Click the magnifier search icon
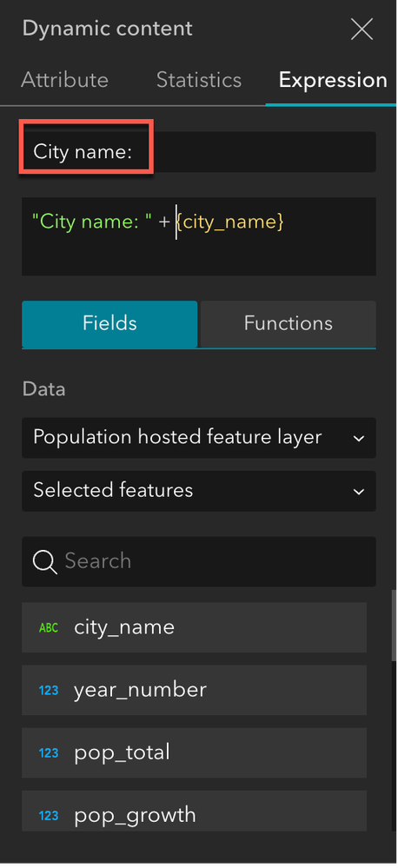The height and width of the screenshot is (868, 398). point(45,562)
